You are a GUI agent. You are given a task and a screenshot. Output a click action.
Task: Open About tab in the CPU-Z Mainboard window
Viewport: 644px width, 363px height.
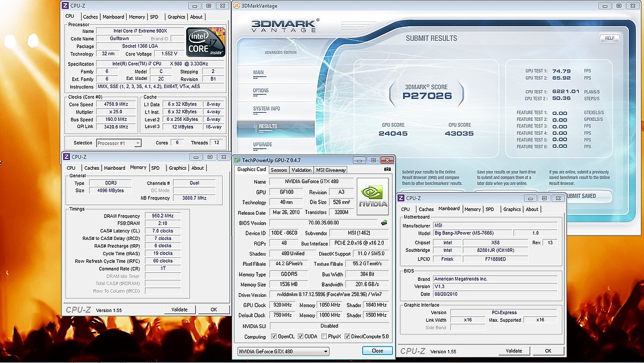pyautogui.click(x=532, y=209)
